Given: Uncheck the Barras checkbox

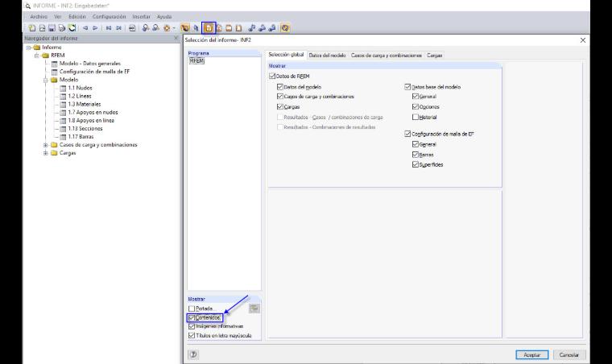Looking at the screenshot, I should click(x=416, y=155).
